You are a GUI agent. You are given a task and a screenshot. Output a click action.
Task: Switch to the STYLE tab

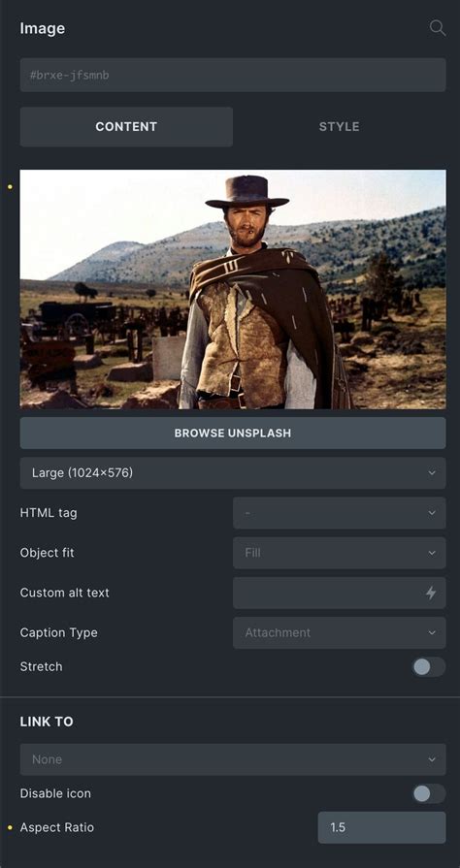tap(340, 127)
